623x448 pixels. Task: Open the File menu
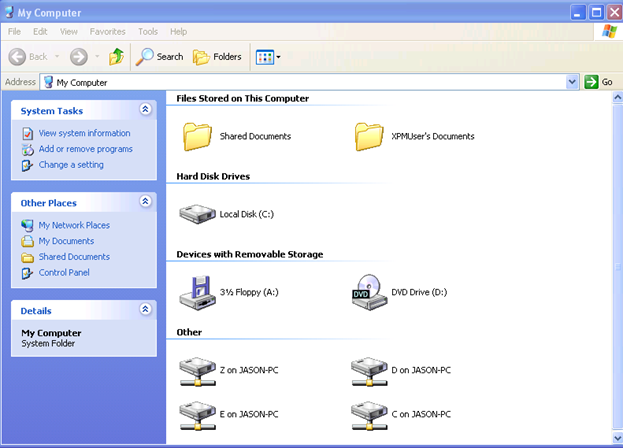click(x=14, y=31)
